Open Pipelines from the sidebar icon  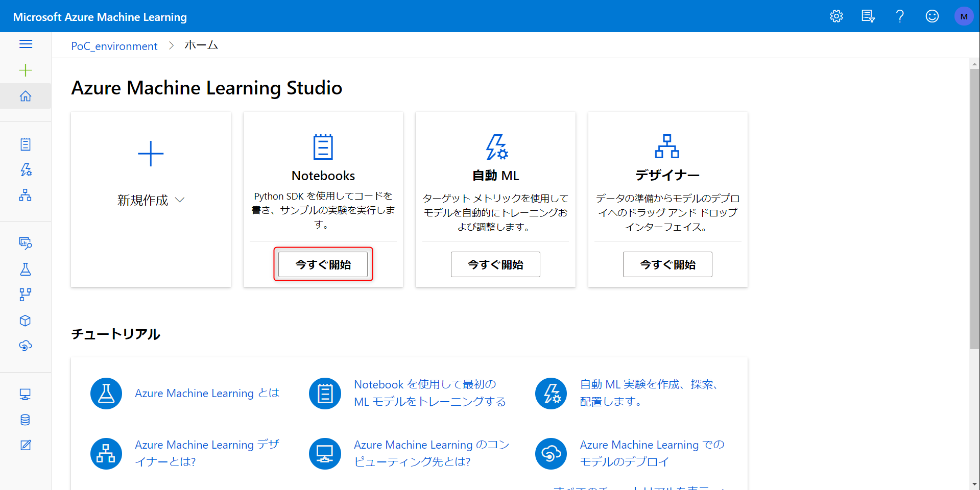click(26, 295)
